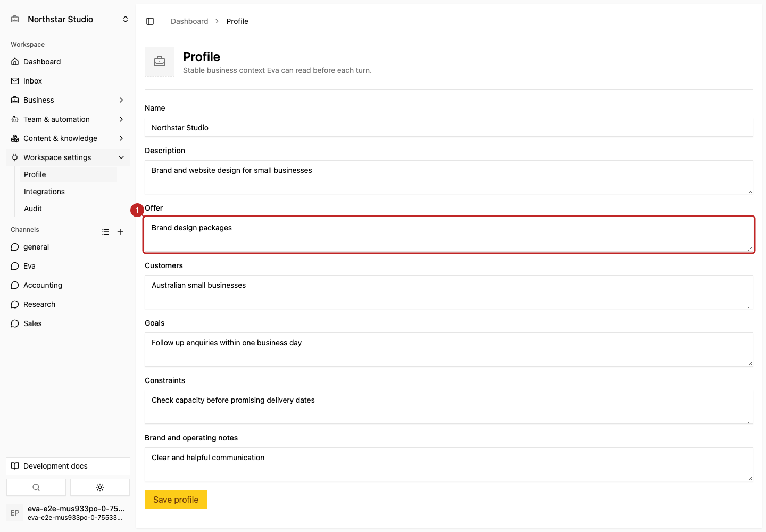Add a new channel with plus icon
The width and height of the screenshot is (766, 532).
point(120,232)
